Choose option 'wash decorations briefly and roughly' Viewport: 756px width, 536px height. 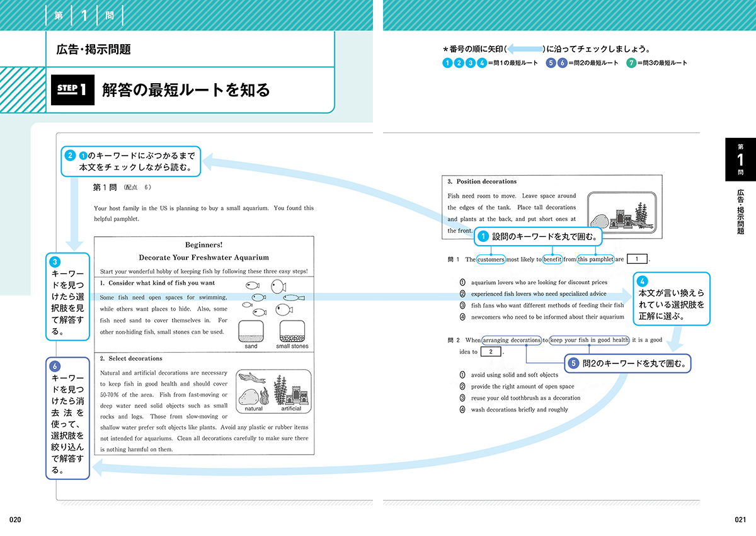pos(513,410)
